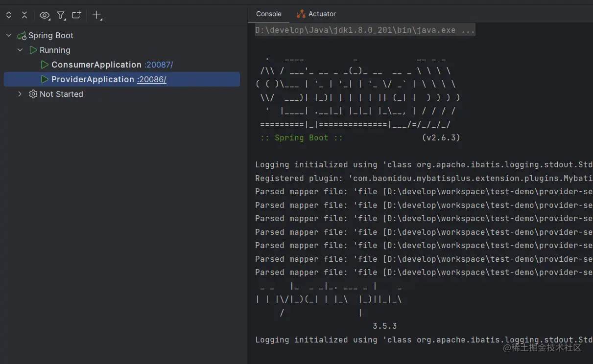Select the ConsumerApplication tree item

click(122, 65)
